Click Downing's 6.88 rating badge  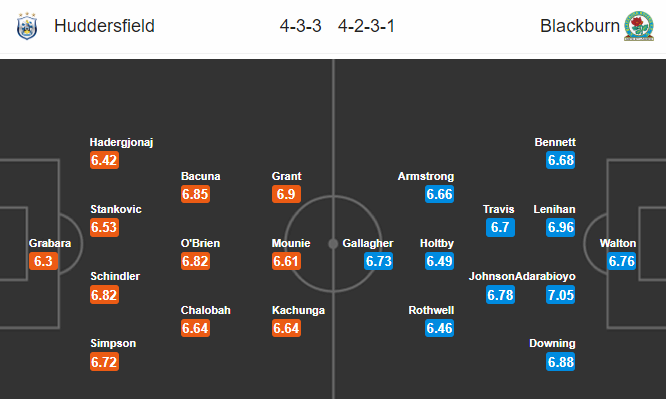pyautogui.click(x=561, y=362)
